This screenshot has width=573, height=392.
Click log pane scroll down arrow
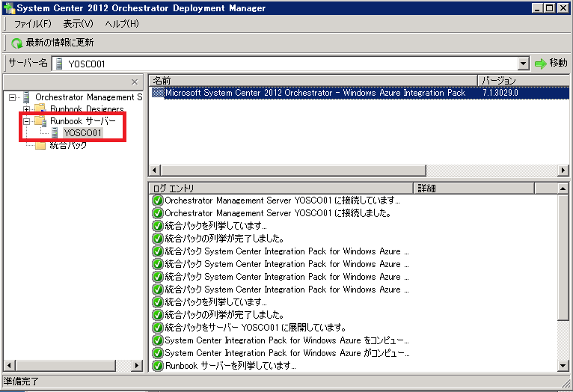pyautogui.click(x=563, y=365)
